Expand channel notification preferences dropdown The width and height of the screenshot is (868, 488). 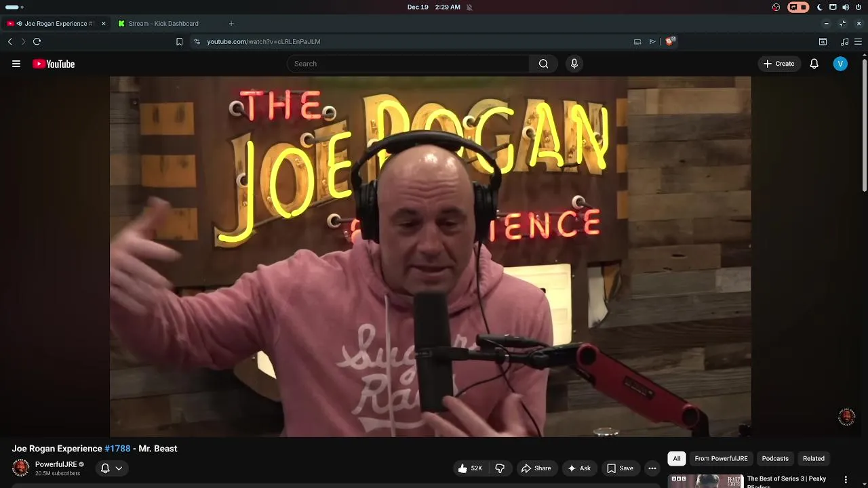[x=119, y=468]
